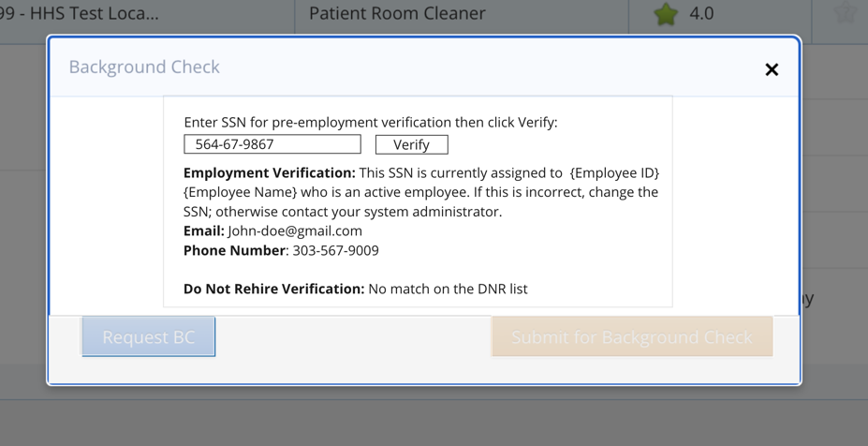Screen dimensions: 868x446
Task: Click the 4.0 rating value
Action: (701, 14)
